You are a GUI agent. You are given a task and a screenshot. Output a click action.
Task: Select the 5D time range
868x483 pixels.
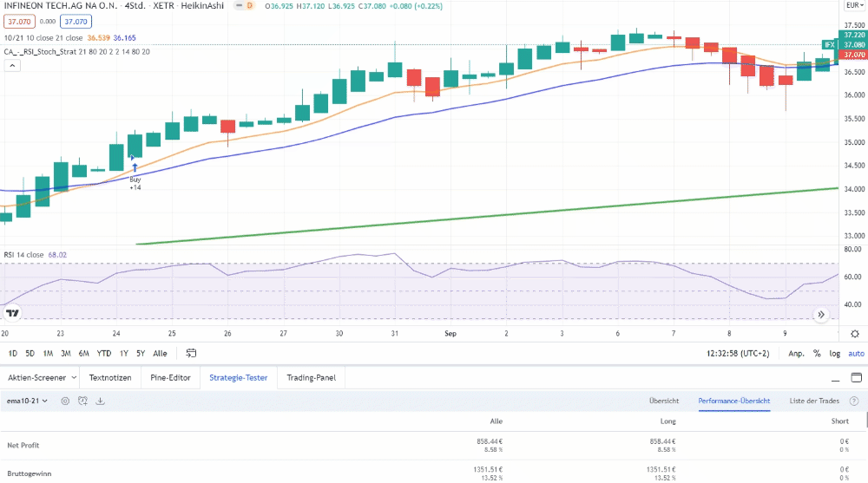click(30, 354)
